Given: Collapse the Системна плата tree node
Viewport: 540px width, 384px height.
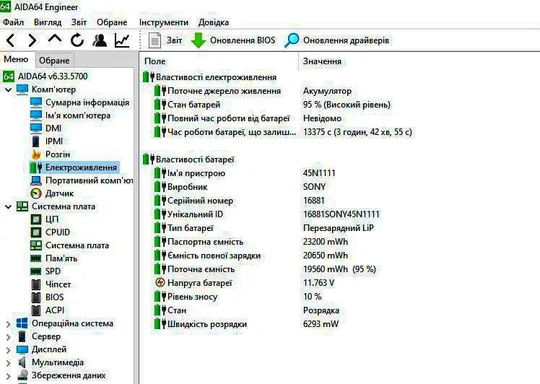Looking at the screenshot, I should click(8, 206).
